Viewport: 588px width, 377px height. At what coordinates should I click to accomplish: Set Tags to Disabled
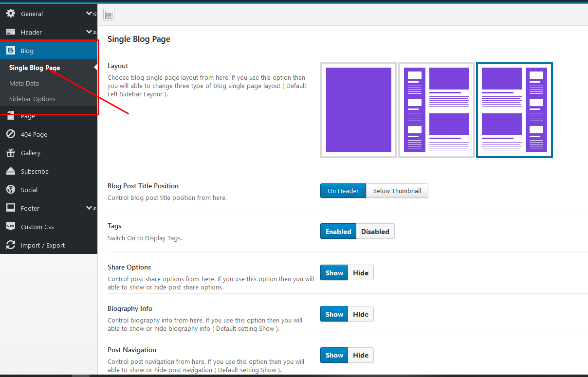pyautogui.click(x=375, y=232)
